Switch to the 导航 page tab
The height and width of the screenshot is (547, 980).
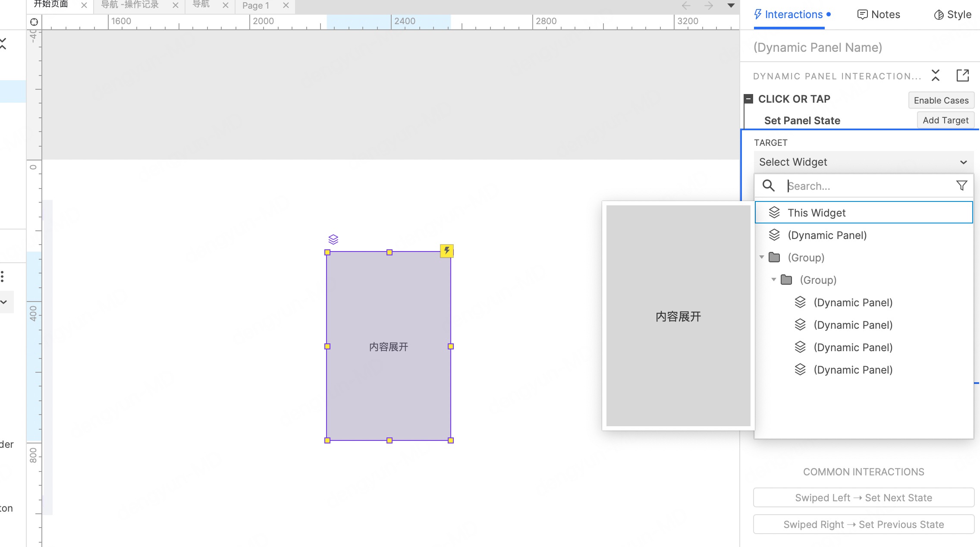click(x=201, y=4)
